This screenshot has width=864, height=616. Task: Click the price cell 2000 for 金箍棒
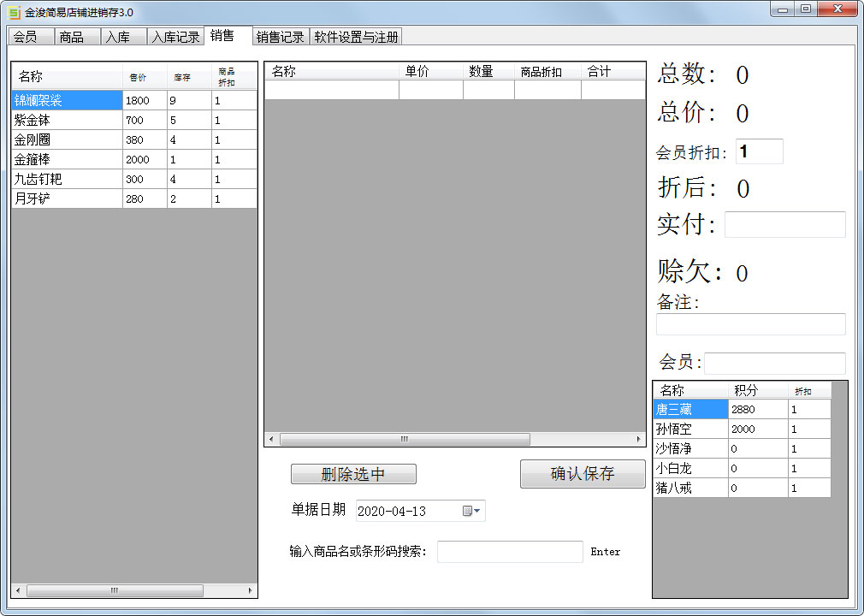pyautogui.click(x=145, y=159)
